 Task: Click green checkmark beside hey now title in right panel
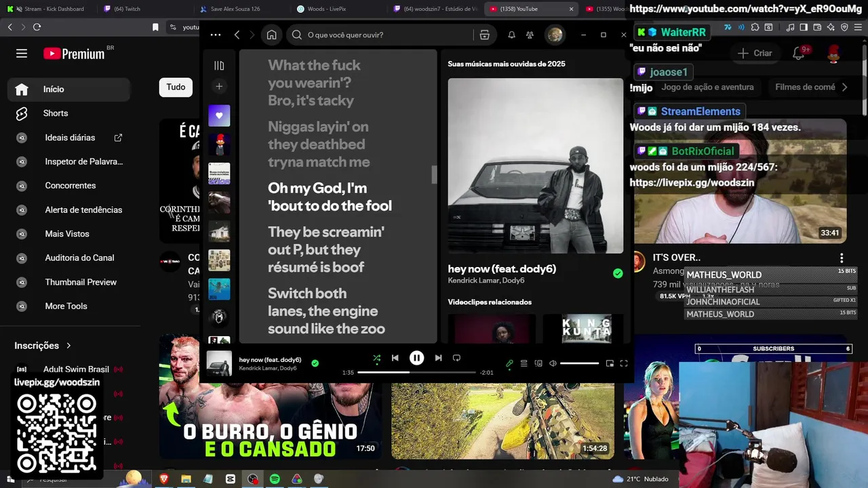tap(618, 273)
